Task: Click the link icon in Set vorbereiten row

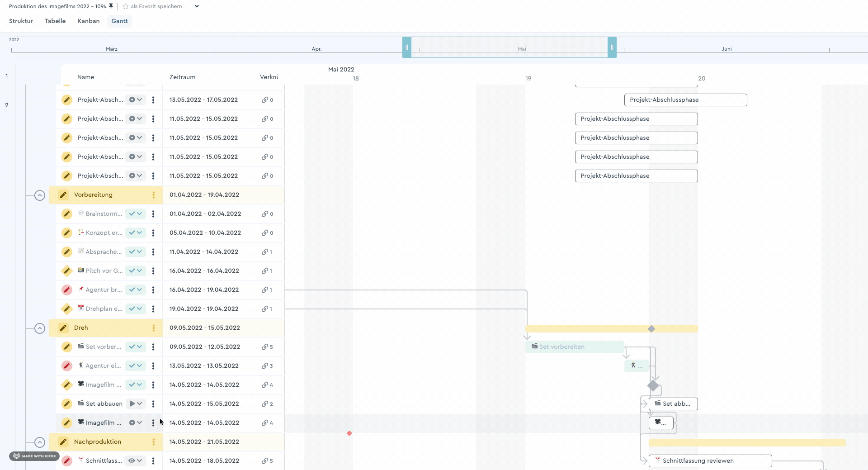Action: point(265,347)
